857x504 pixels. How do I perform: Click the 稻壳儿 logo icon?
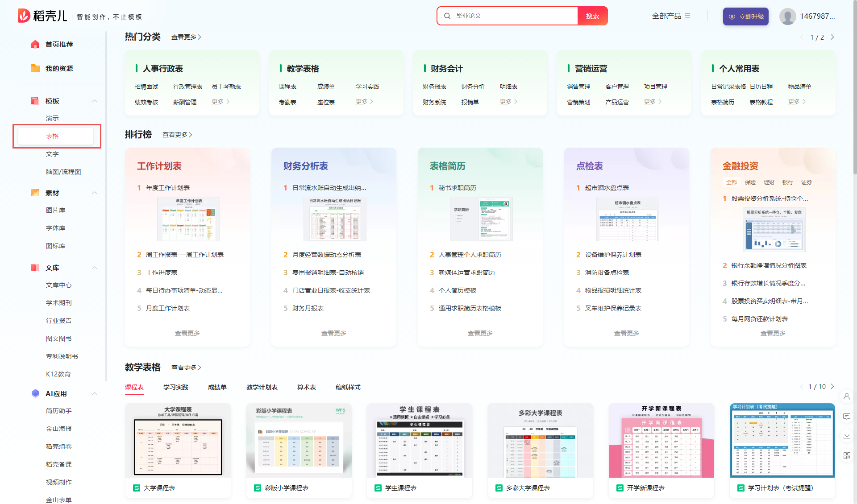click(x=25, y=15)
